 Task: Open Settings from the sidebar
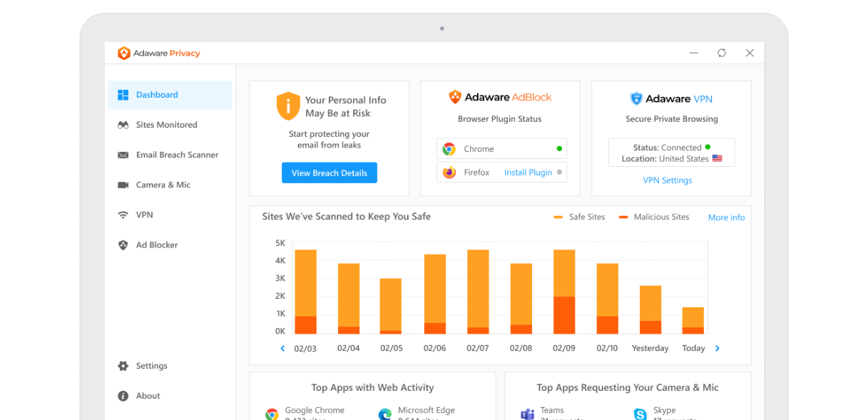click(x=151, y=366)
